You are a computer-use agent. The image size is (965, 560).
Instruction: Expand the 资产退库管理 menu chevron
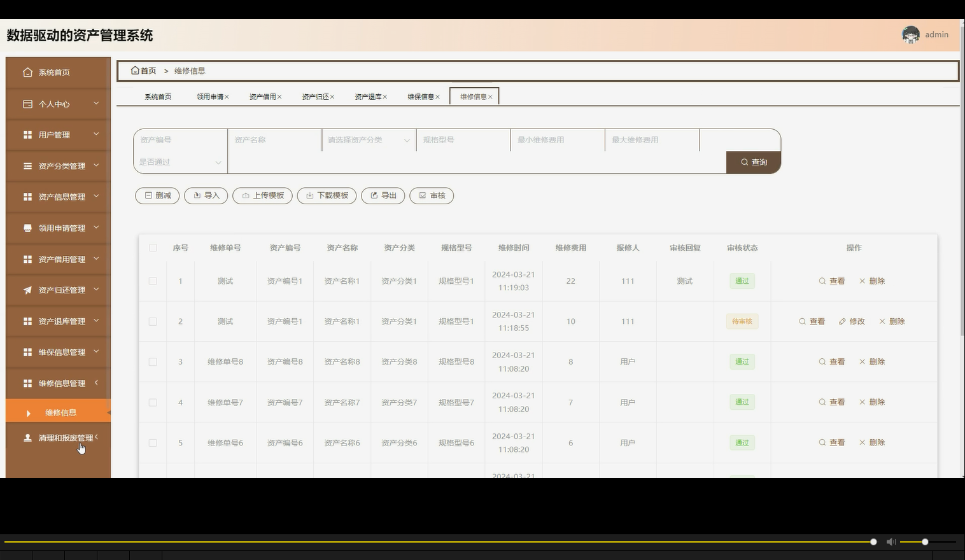[96, 321]
